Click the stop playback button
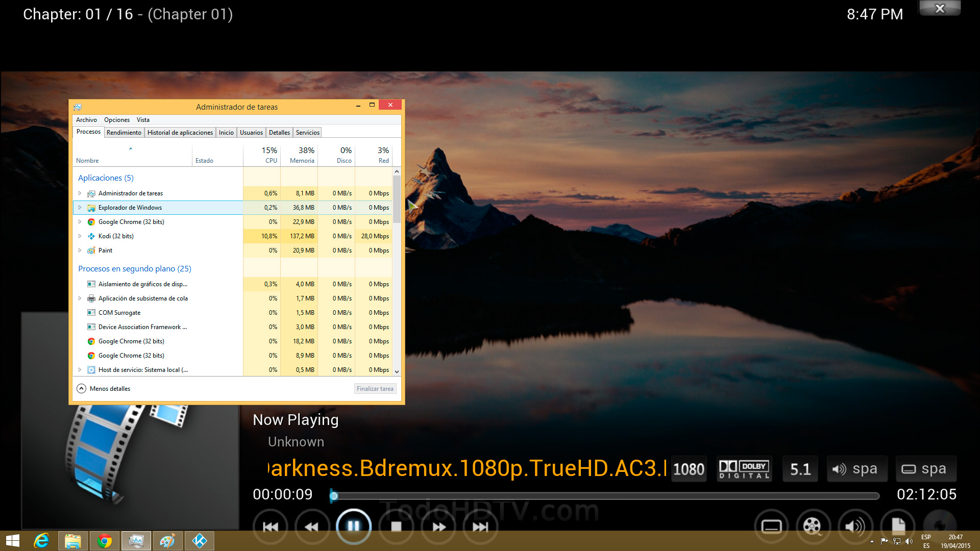Viewport: 980px width, 551px height. point(396,526)
